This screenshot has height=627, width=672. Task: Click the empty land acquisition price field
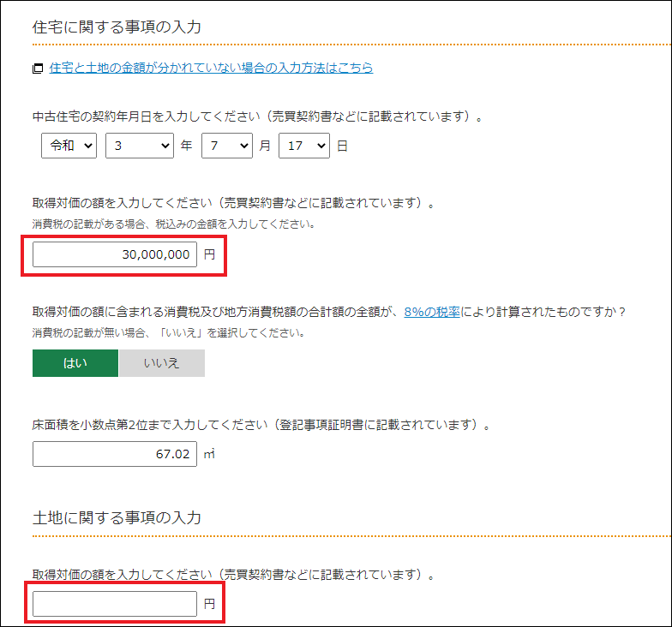[x=115, y=604]
